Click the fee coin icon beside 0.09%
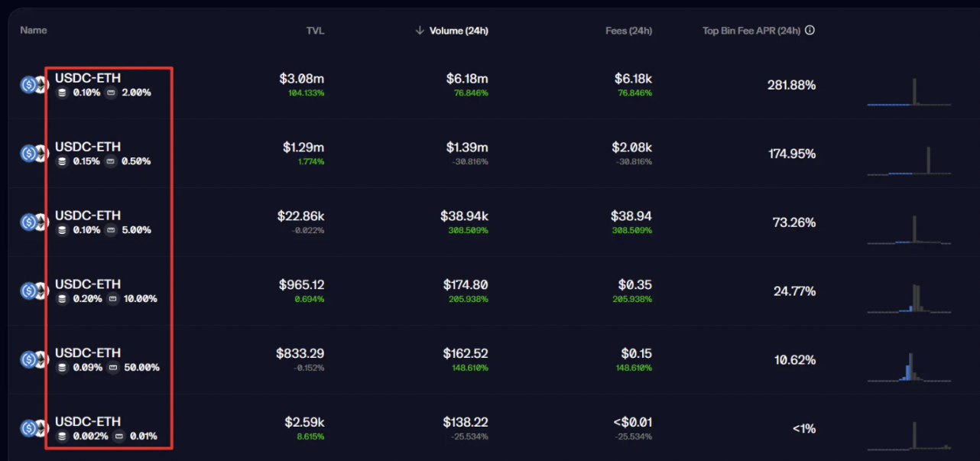980x461 pixels. pyautogui.click(x=63, y=368)
